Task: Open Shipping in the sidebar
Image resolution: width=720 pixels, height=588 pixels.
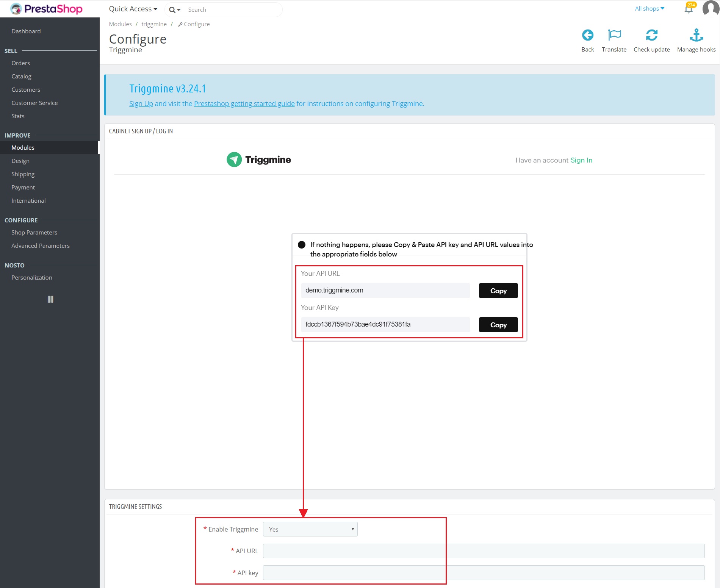Action: (23, 174)
